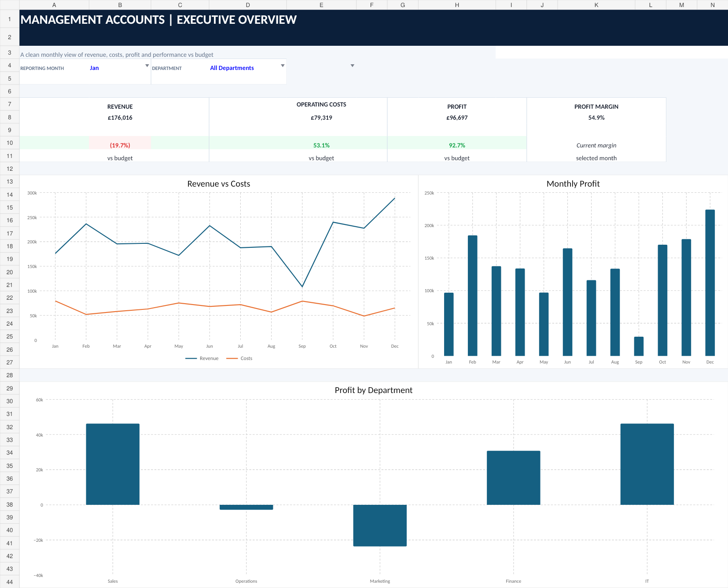The width and height of the screenshot is (728, 588).
Task: Open the dropdown arrow in column E
Action: [352, 66]
